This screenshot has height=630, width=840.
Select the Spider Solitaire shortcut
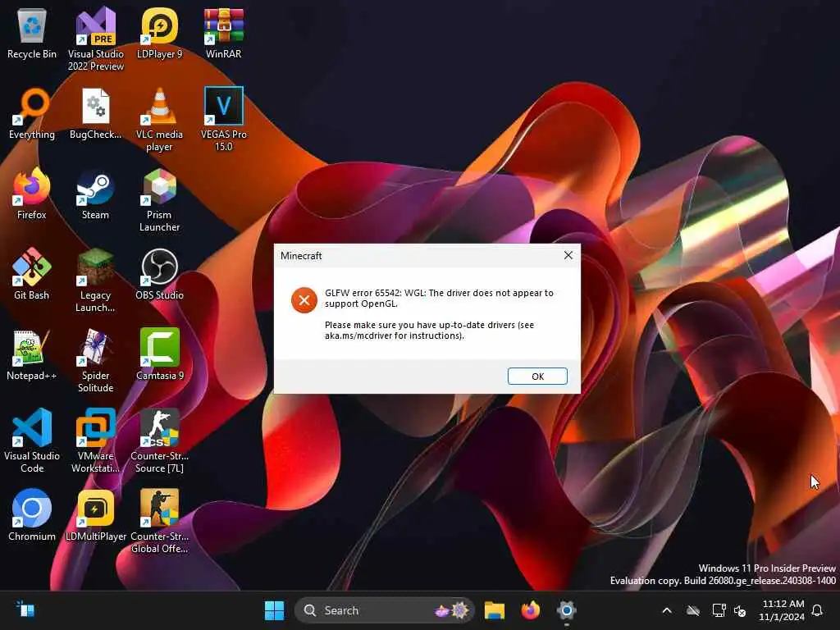pyautogui.click(x=96, y=361)
